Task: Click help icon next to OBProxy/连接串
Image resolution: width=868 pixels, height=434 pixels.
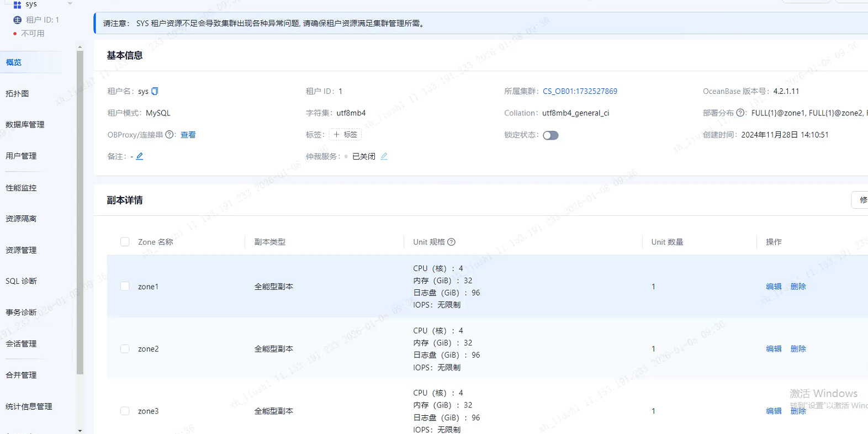Action: (170, 135)
